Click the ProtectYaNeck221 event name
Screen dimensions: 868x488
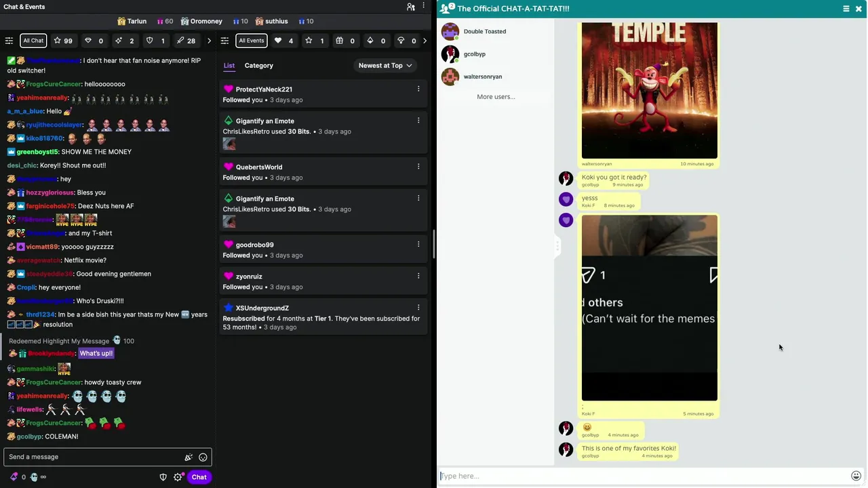tap(264, 89)
